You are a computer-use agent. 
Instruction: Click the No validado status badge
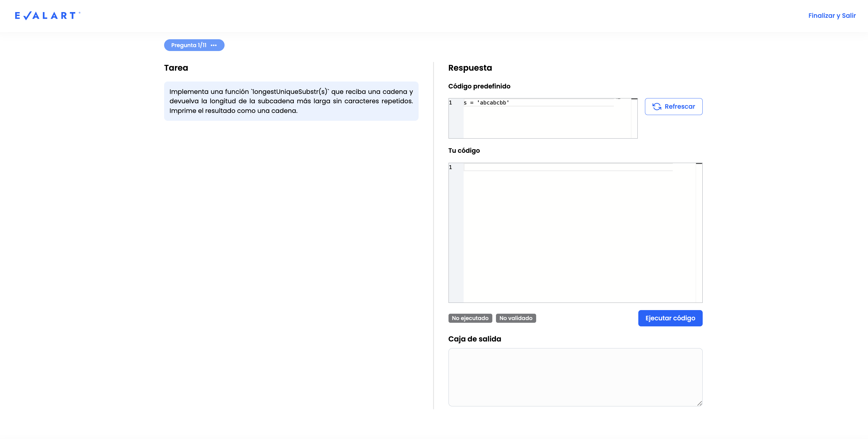click(516, 318)
